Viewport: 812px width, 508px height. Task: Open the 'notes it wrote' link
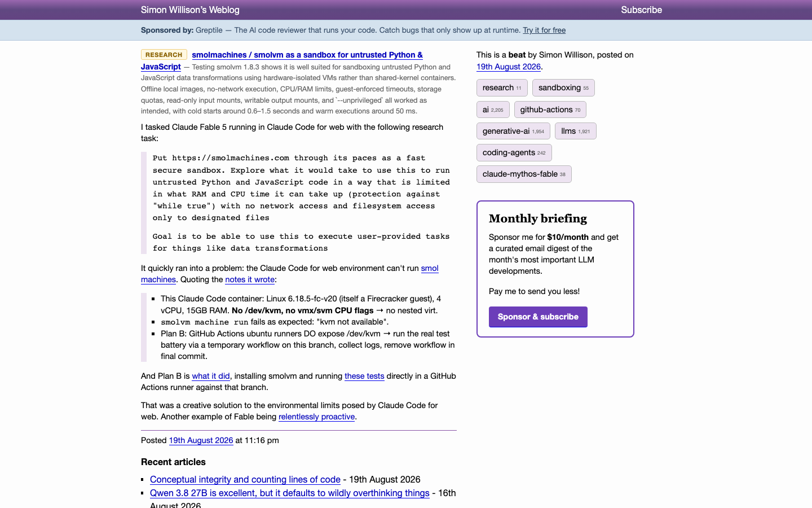point(250,279)
